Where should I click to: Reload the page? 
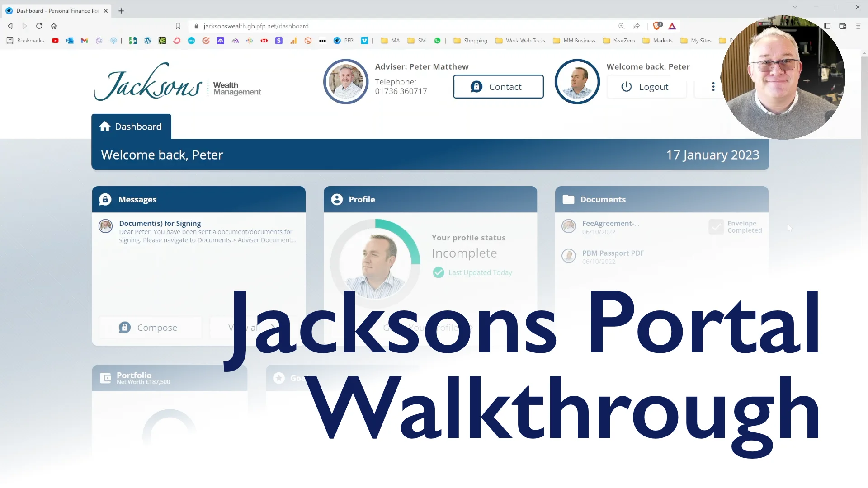39,26
